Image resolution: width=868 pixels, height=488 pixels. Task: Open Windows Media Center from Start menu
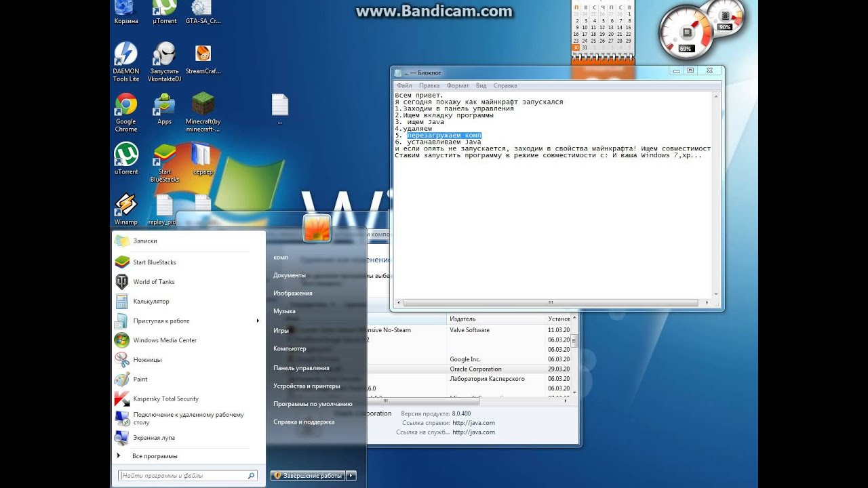point(189,340)
